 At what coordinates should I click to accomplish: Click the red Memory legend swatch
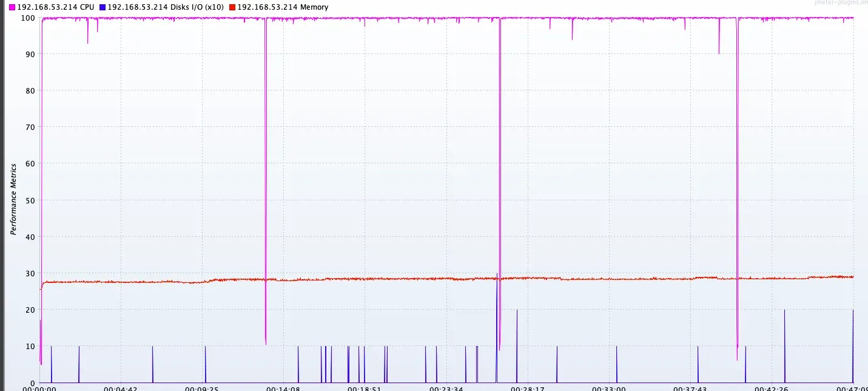[x=233, y=7]
